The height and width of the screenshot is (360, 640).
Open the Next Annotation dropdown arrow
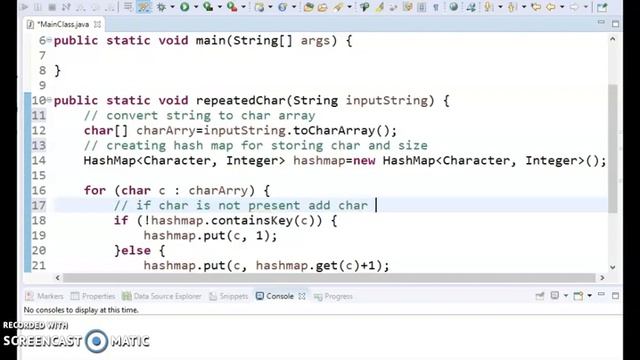500,7
